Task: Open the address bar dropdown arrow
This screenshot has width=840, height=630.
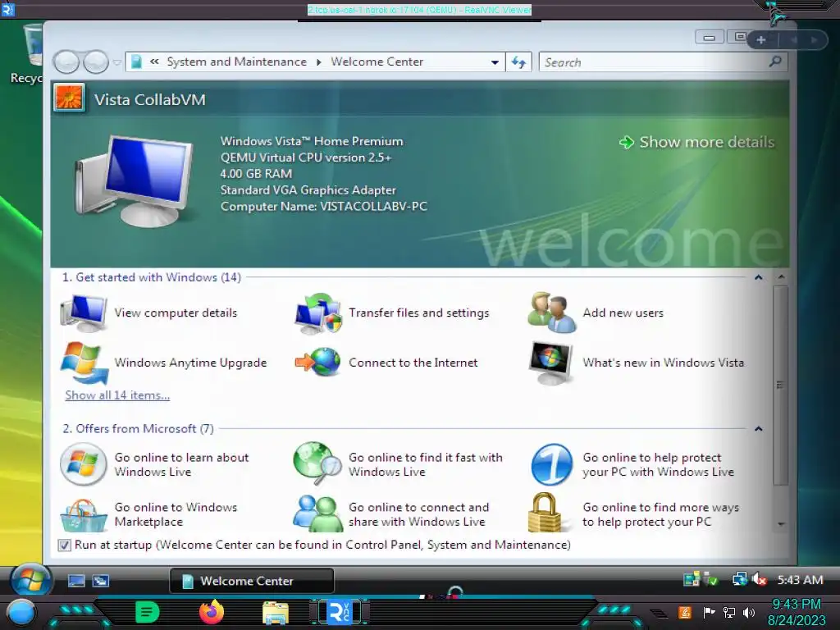Action: (495, 62)
